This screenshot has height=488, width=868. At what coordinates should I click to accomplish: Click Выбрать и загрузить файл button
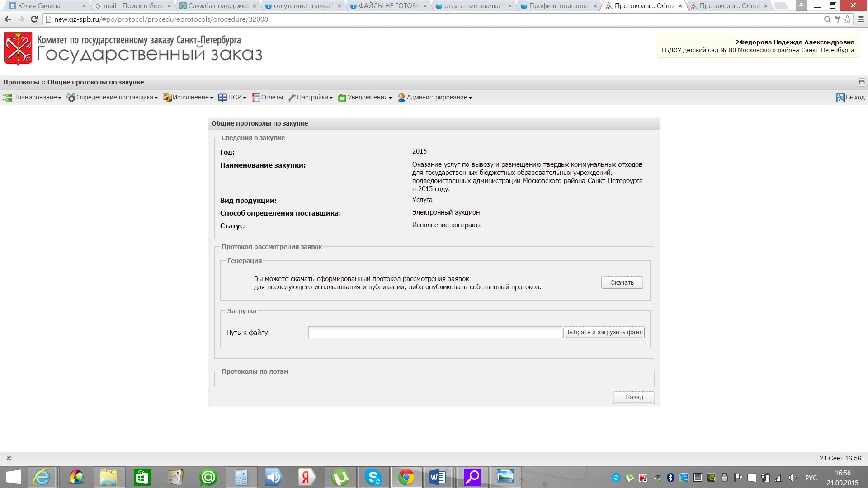click(604, 333)
